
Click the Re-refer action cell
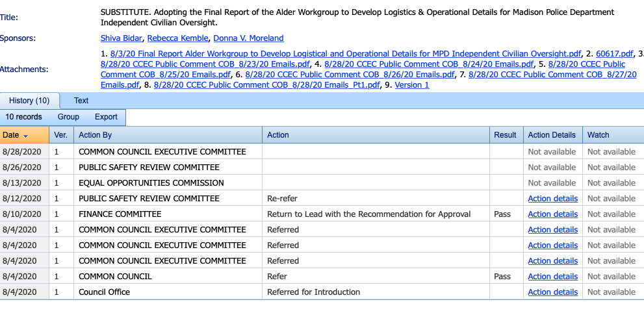coord(376,199)
